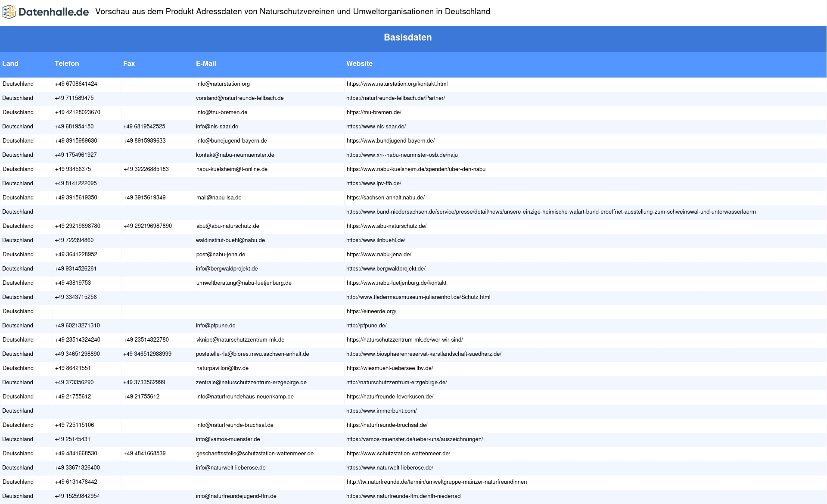The height and width of the screenshot is (504, 827).
Task: Select email umweltberatung@nabu-luetjenburg.de
Action: point(244,283)
